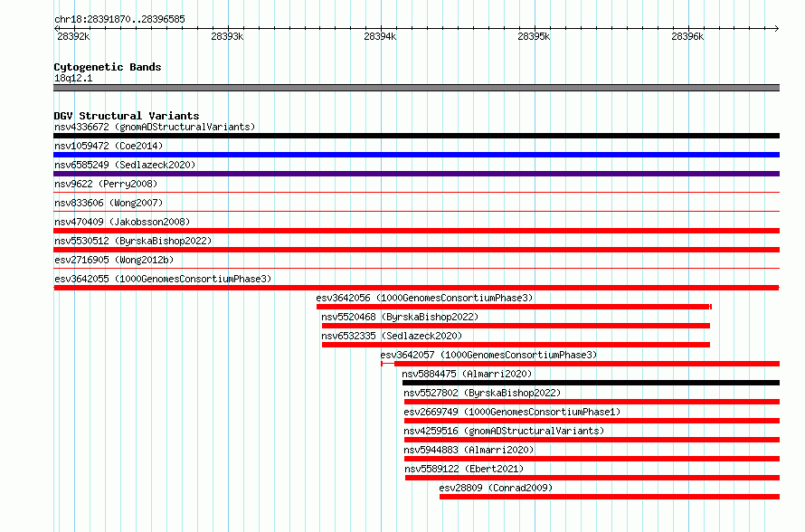Select the red nsv5944883 variant bar
The height and width of the screenshot is (532, 805).
coord(592,459)
